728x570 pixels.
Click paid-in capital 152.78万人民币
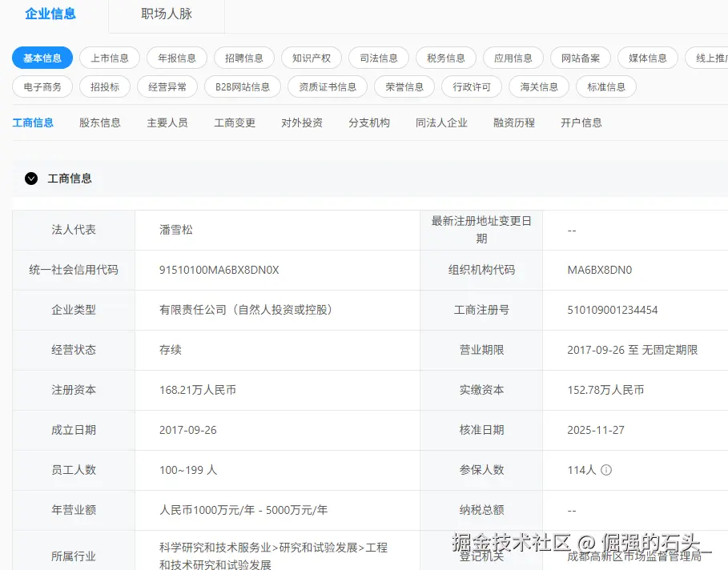[606, 390]
